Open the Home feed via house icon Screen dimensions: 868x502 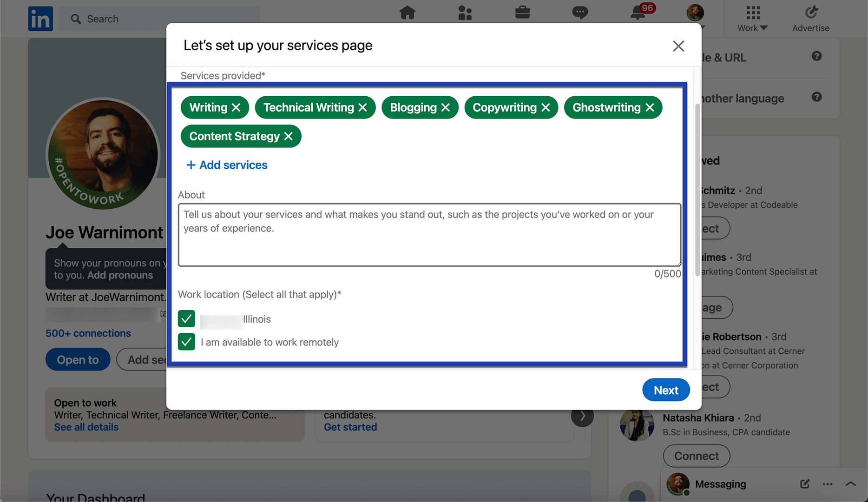tap(408, 13)
